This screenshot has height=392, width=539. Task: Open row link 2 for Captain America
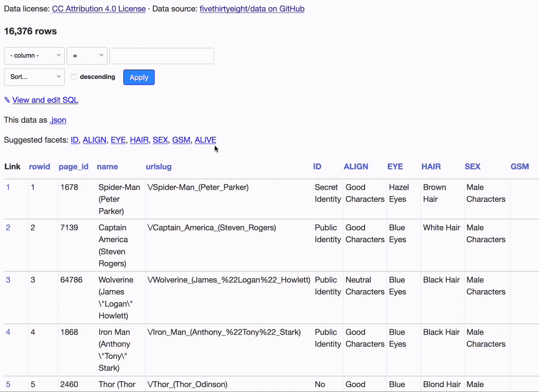[x=8, y=227]
